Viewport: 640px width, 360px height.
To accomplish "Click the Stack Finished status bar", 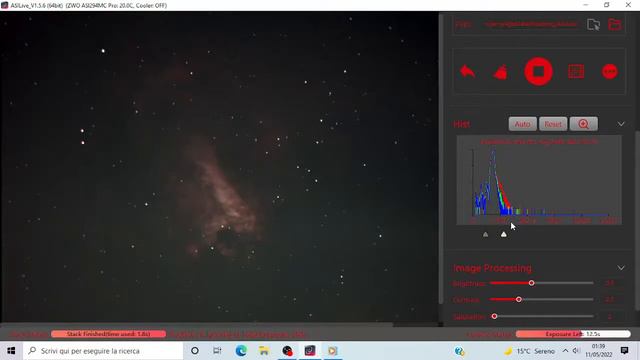I will (109, 334).
